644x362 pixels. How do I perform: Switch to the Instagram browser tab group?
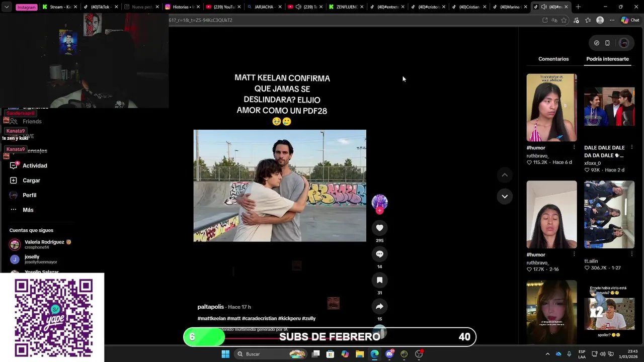point(26,7)
